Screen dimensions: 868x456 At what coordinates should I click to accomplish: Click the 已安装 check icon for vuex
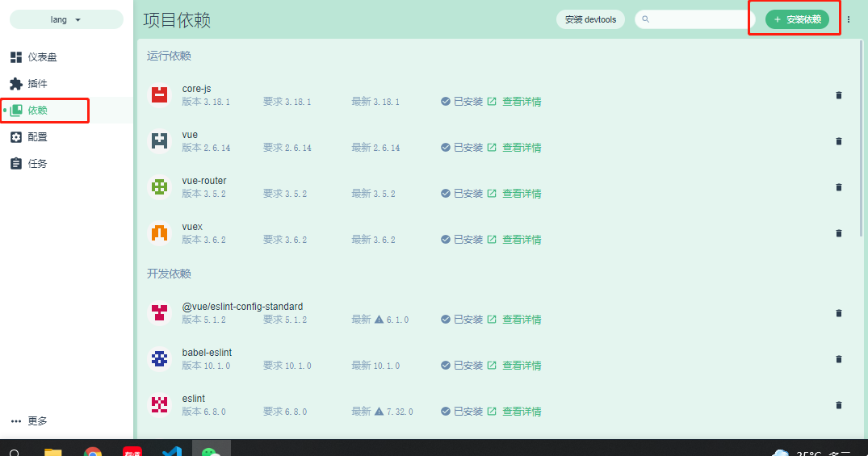[446, 239]
